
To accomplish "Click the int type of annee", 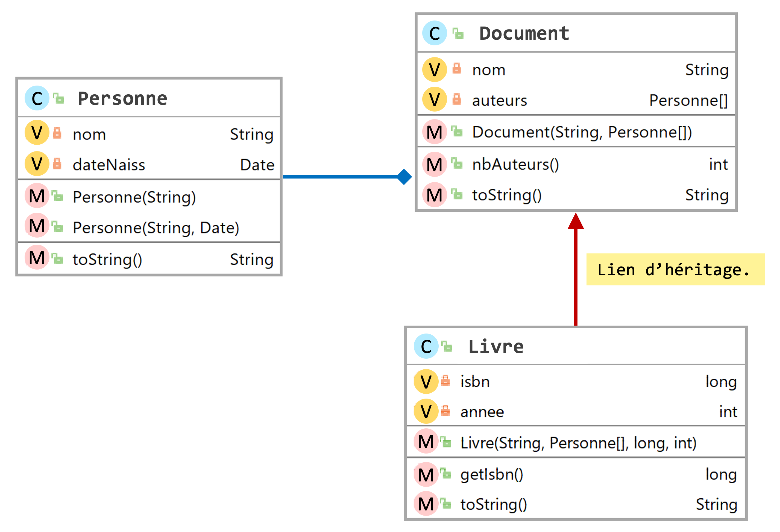I will pos(728,411).
